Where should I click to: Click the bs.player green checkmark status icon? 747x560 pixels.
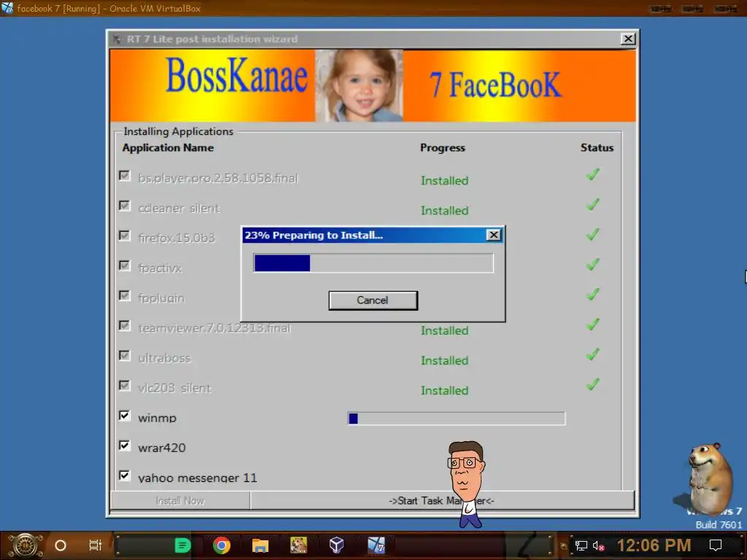592,175
